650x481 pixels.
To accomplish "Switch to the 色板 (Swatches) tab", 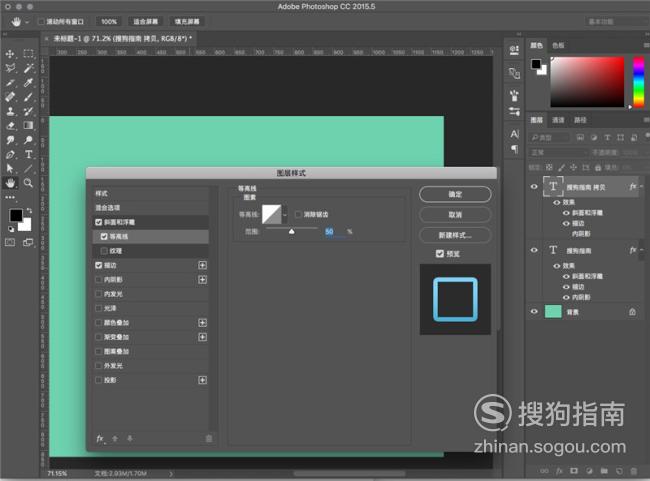I will click(x=558, y=45).
